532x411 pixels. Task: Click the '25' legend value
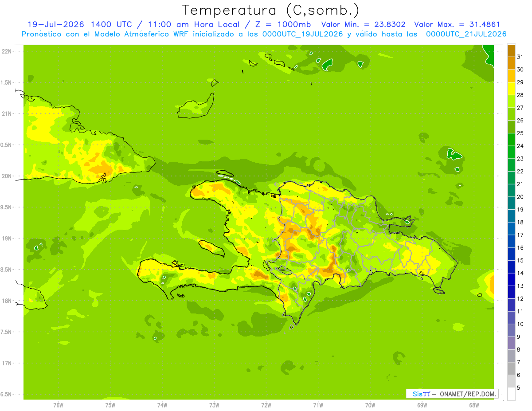click(520, 133)
